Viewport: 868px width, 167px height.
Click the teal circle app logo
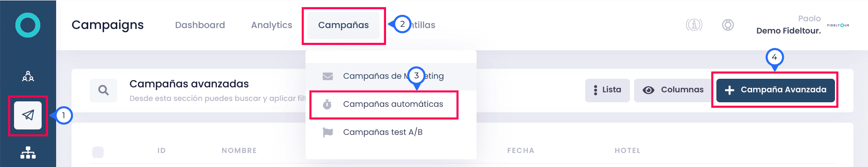tap(28, 25)
